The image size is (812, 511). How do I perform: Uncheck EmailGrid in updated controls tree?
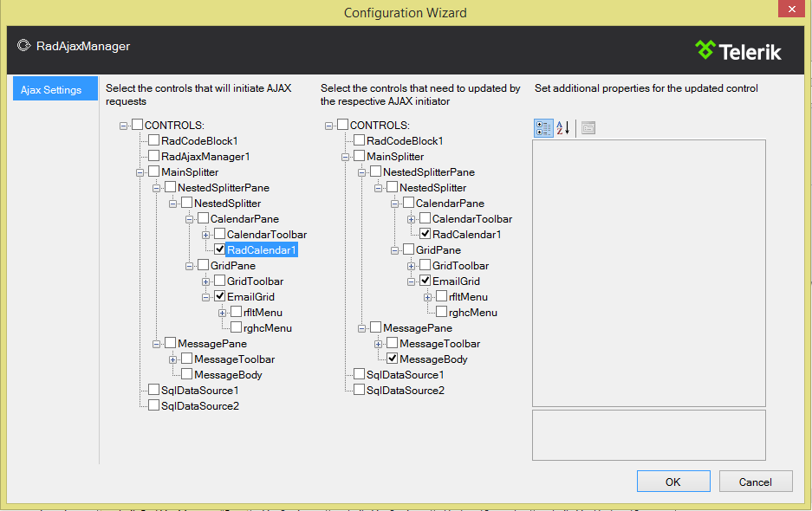[425, 281]
